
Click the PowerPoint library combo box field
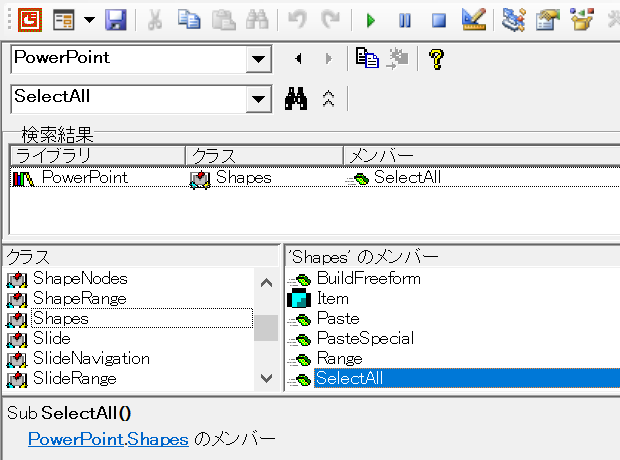click(129, 59)
